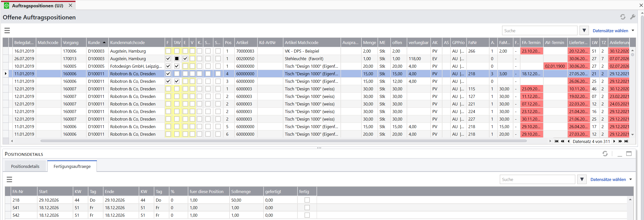Click the FA-Termin column header

pyautogui.click(x=531, y=42)
